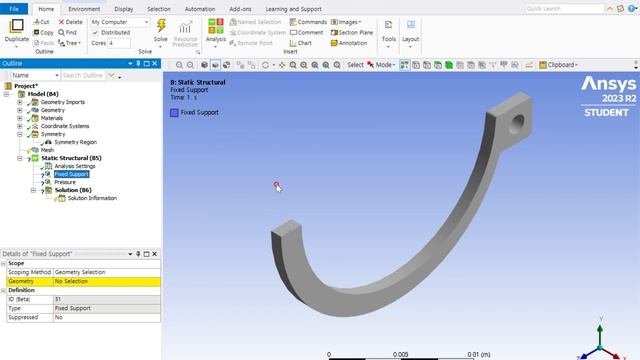640x360 pixels.
Task: Expand the Geometry Imports node
Action: (20, 102)
